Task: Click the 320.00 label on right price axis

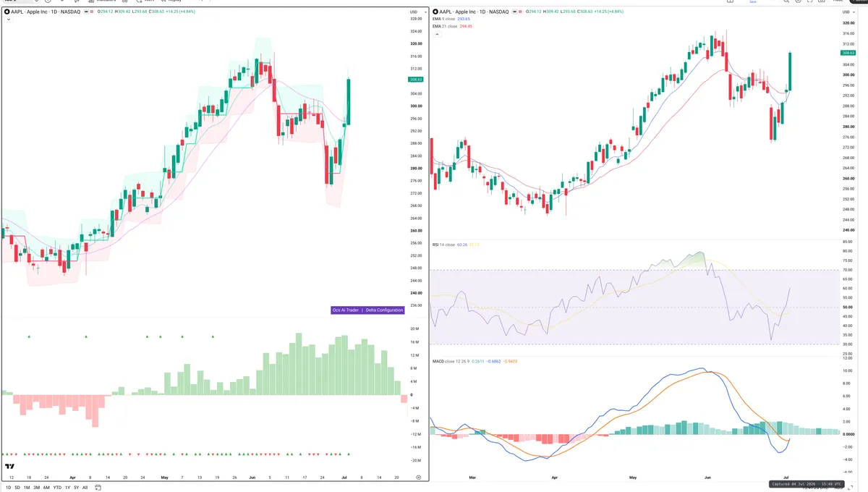Action: click(848, 23)
